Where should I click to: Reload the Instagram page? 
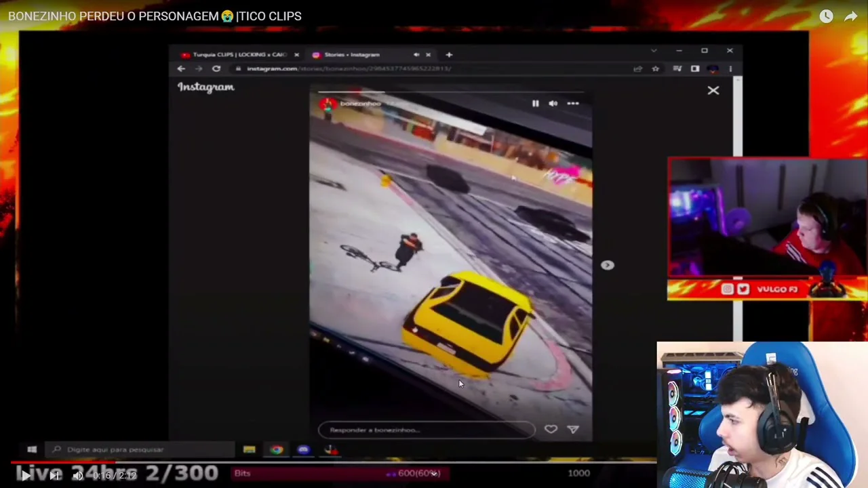pyautogui.click(x=216, y=68)
